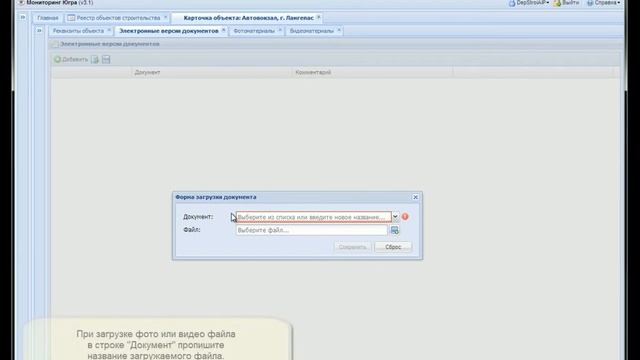
Task: Expand the inner left side panel
Action: tap(39, 30)
